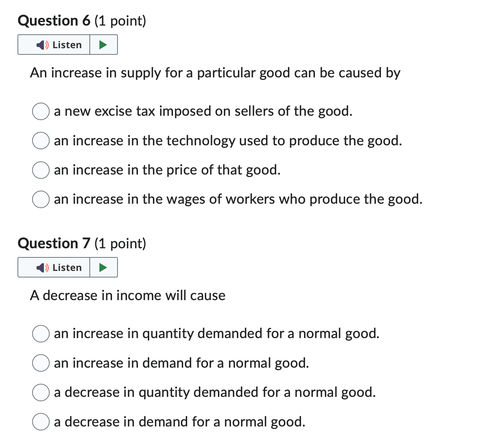
Task: Select 'an increase in quantity demanded' for Question 7
Action: coord(41,333)
